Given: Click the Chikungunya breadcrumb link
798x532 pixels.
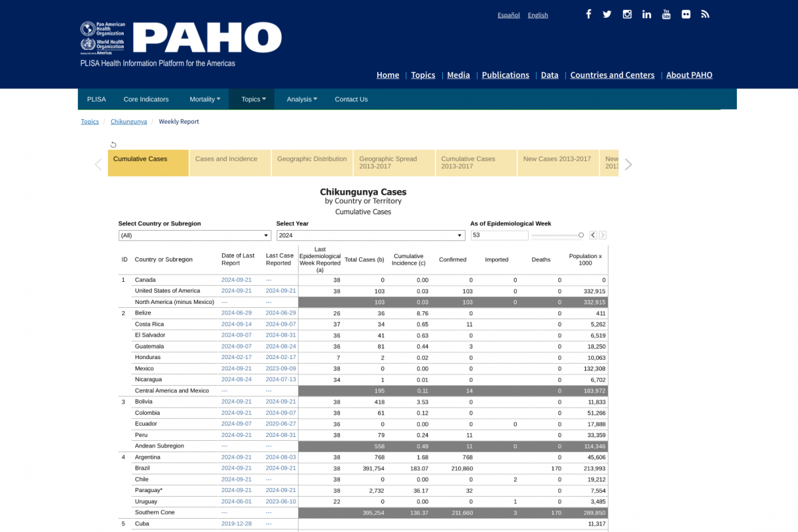Looking at the screenshot, I should (128, 122).
